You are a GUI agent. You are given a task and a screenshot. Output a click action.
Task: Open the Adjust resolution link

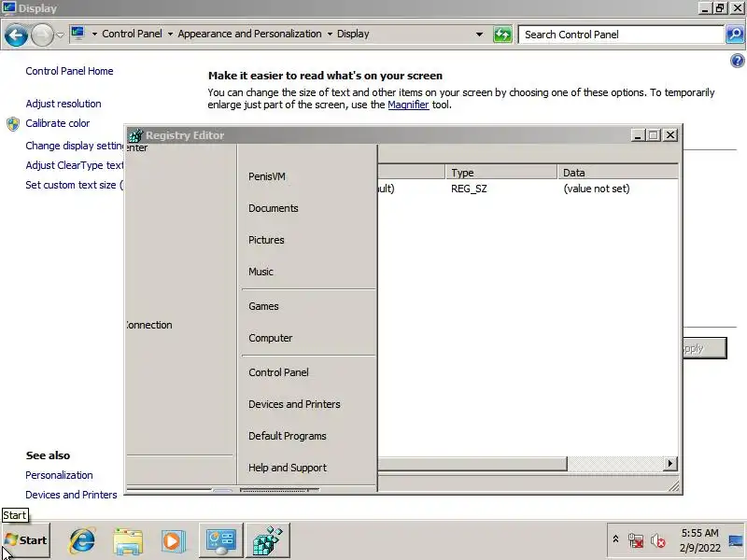[63, 104]
